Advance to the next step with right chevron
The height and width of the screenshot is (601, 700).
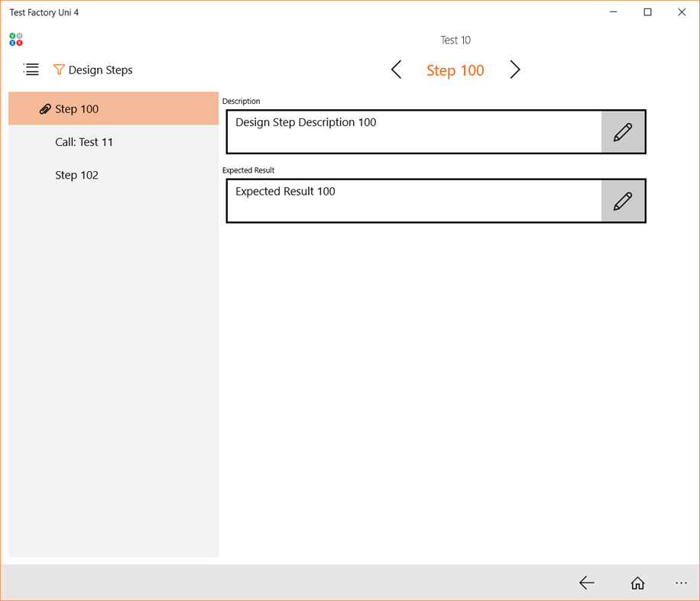click(x=515, y=69)
